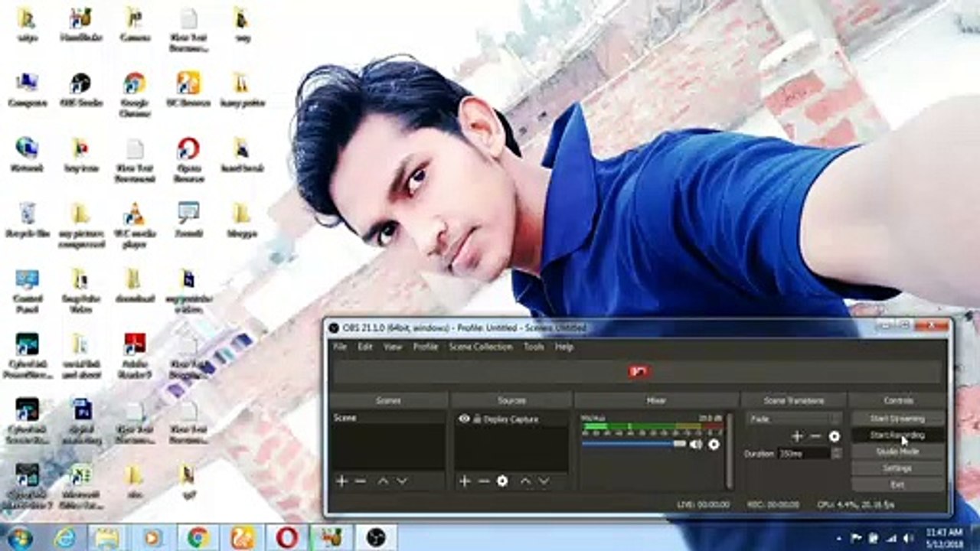This screenshot has width=980, height=551.
Task: Open Windows Explorer folder on the taskbar
Action: [107, 537]
